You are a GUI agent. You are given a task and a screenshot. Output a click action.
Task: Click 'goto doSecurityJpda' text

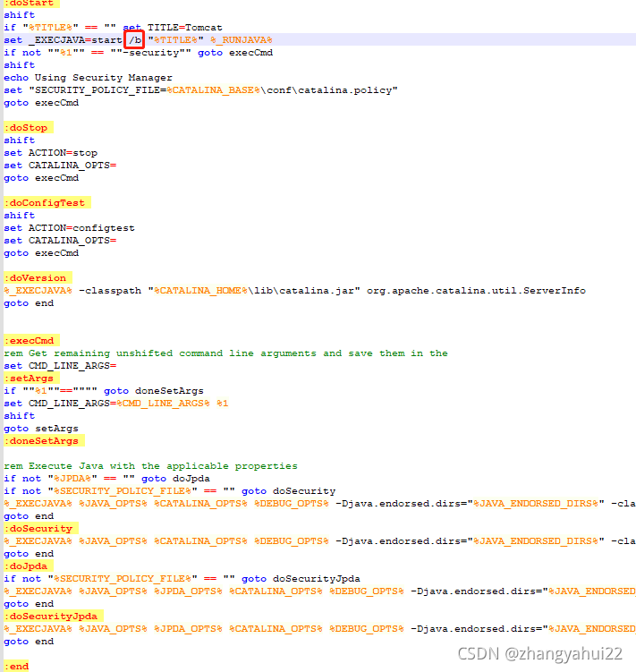[x=301, y=579]
